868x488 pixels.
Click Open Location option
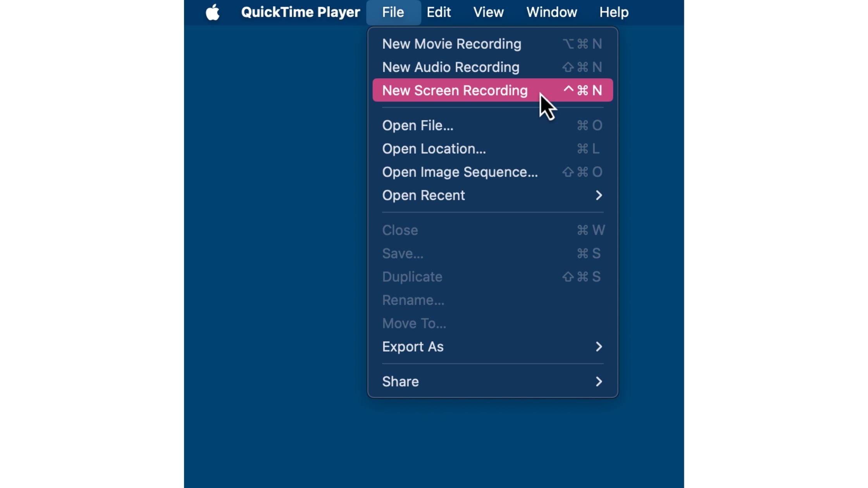point(434,148)
